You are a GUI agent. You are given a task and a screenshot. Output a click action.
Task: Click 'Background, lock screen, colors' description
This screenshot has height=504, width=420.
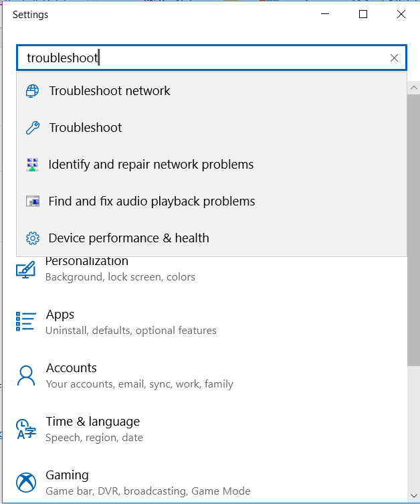[120, 277]
